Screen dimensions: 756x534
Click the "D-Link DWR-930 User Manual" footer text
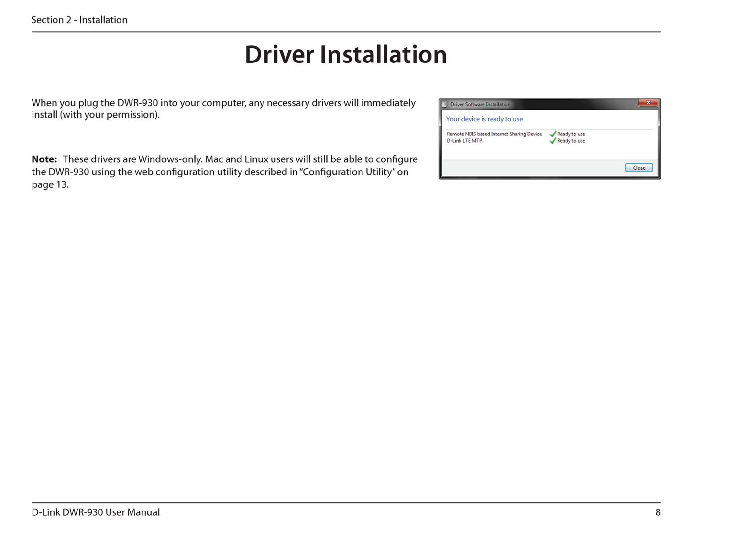click(x=96, y=512)
